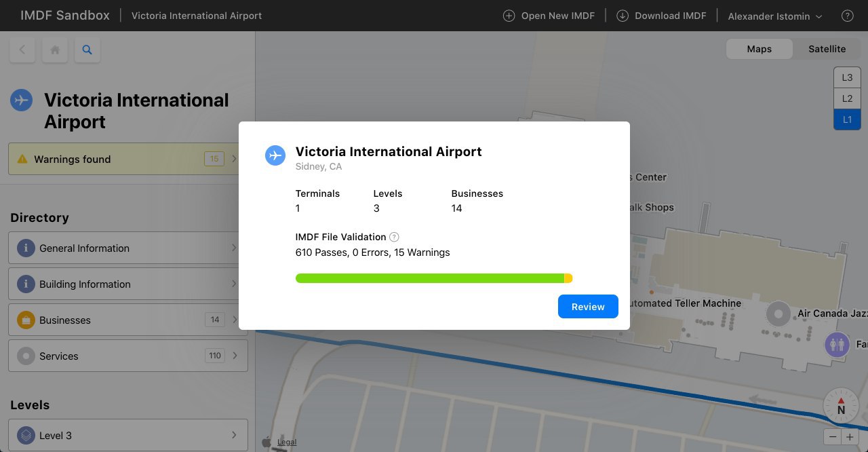Image resolution: width=868 pixels, height=452 pixels.
Task: Click the back arrow navigation button
Action: point(22,50)
